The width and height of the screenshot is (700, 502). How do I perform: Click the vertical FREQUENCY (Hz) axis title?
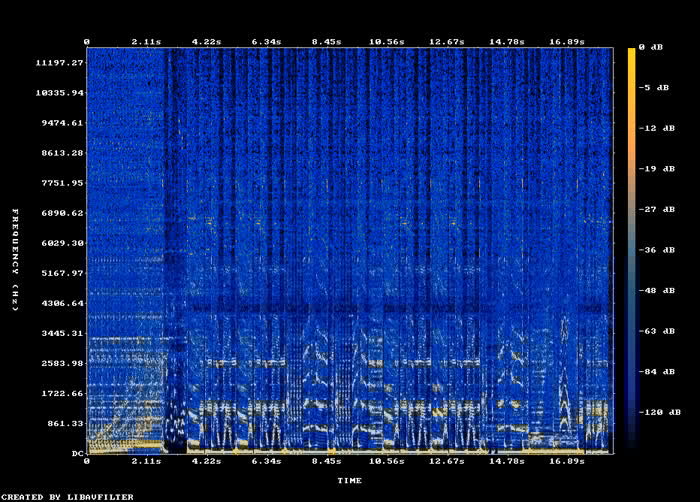click(x=16, y=260)
